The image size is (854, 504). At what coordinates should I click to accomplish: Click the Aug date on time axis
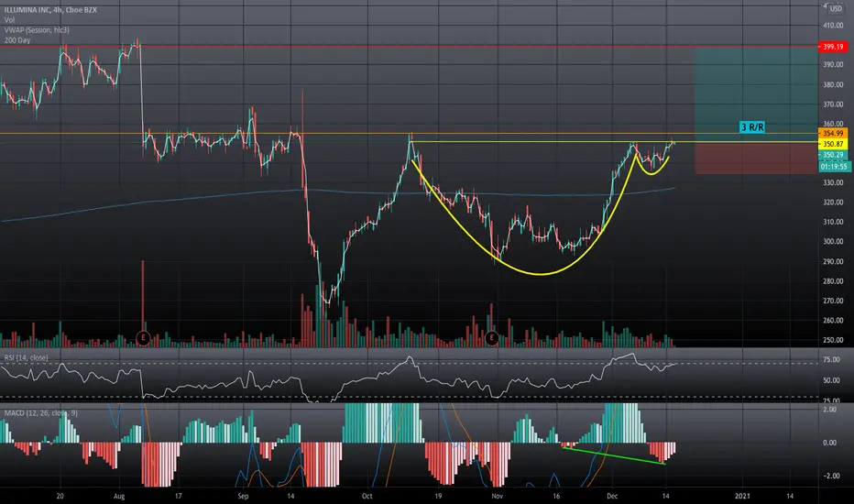click(x=119, y=496)
